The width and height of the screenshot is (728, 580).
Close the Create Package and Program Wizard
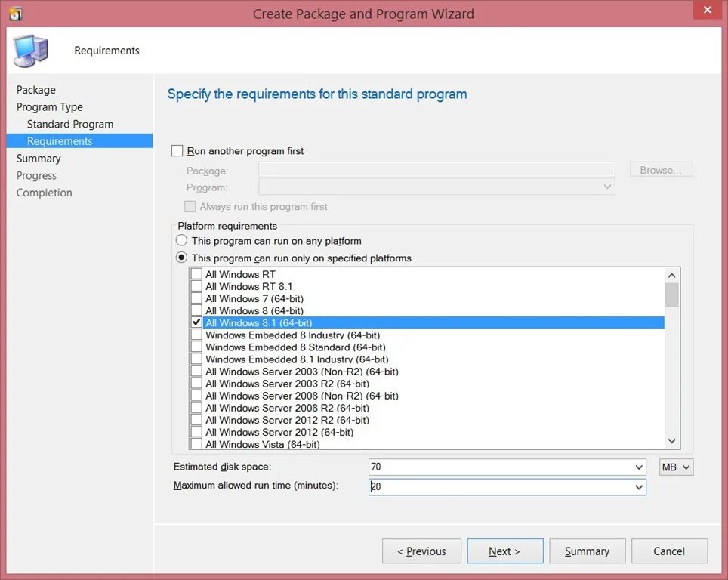(x=707, y=10)
